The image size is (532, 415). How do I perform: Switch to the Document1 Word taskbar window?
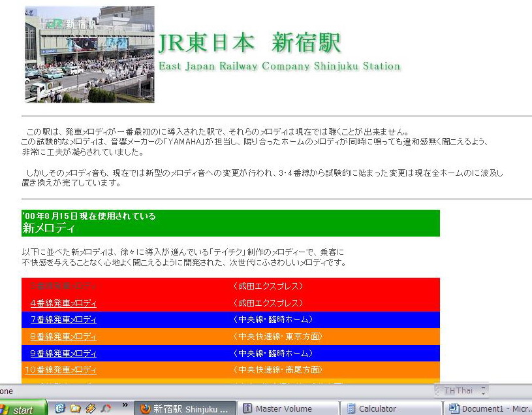coord(488,408)
